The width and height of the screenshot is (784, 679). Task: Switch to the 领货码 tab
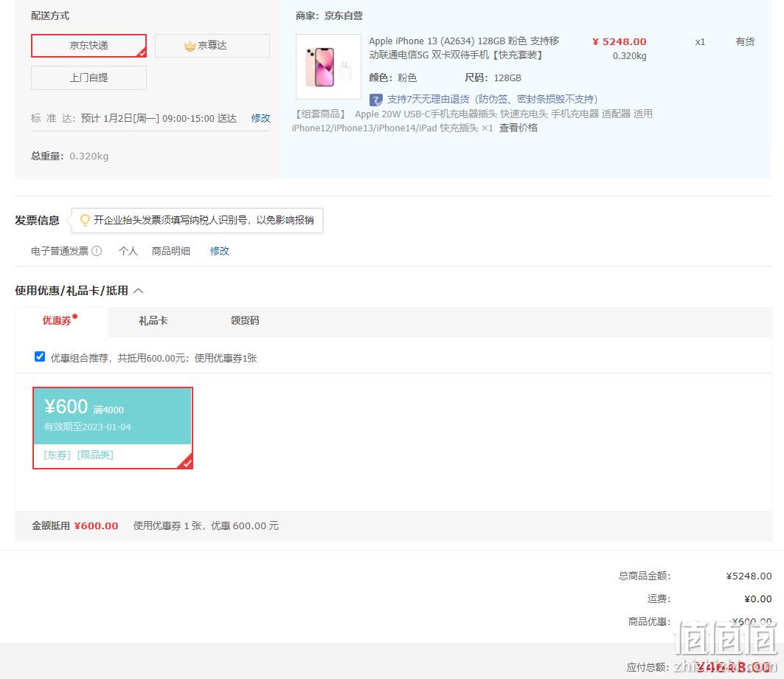click(x=245, y=321)
